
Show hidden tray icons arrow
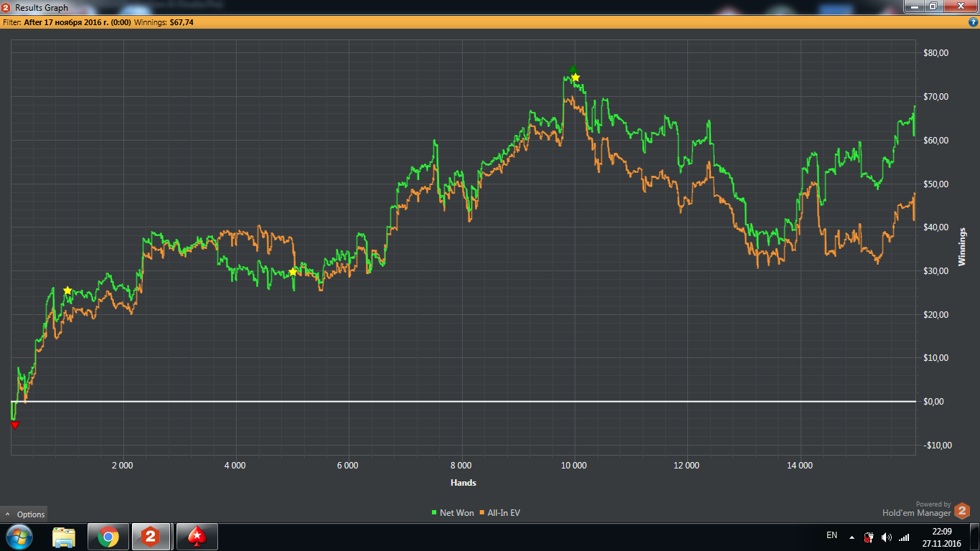point(852,537)
